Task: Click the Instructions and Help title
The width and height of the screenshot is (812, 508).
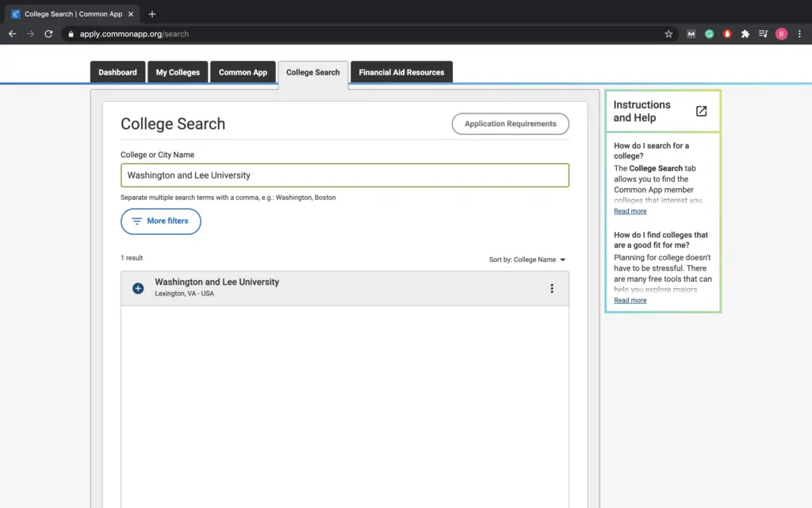Action: tap(642, 111)
